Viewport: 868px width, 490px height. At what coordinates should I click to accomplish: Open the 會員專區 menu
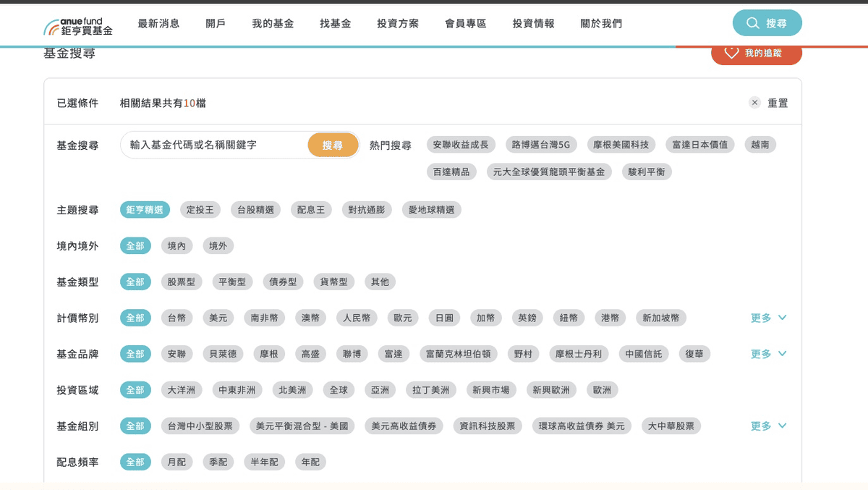(466, 23)
